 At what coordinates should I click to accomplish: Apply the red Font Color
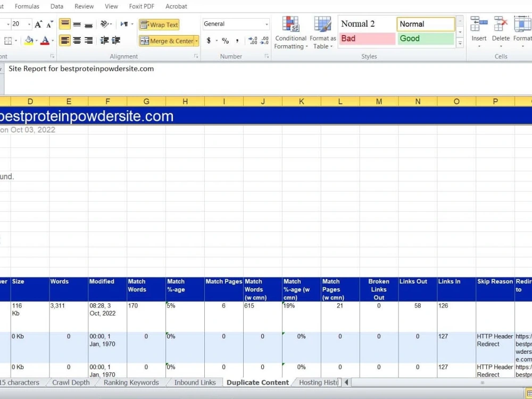[x=45, y=40]
